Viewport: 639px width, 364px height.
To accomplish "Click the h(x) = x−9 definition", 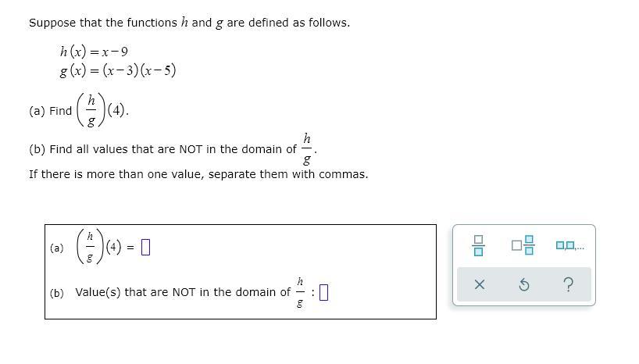I will point(94,52).
